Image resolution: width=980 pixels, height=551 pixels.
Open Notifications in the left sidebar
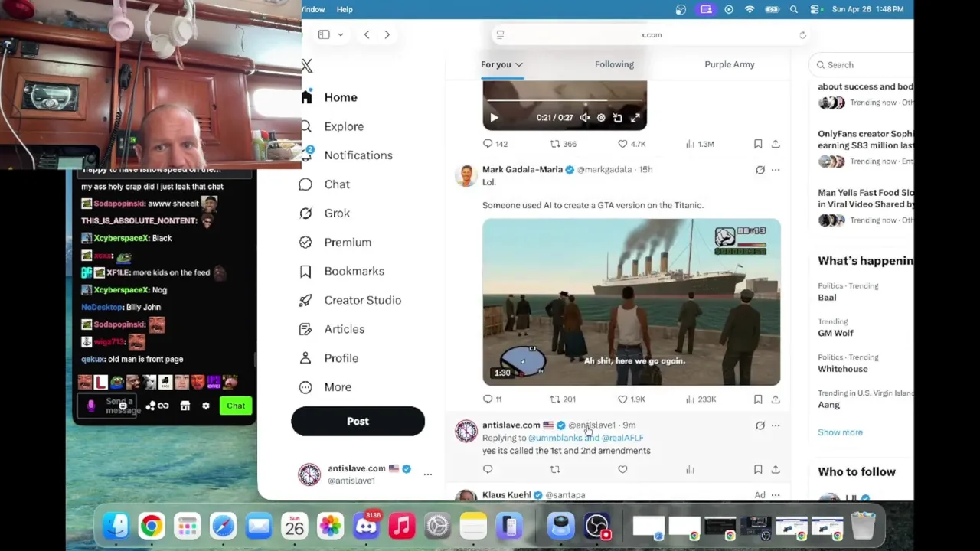347,155
